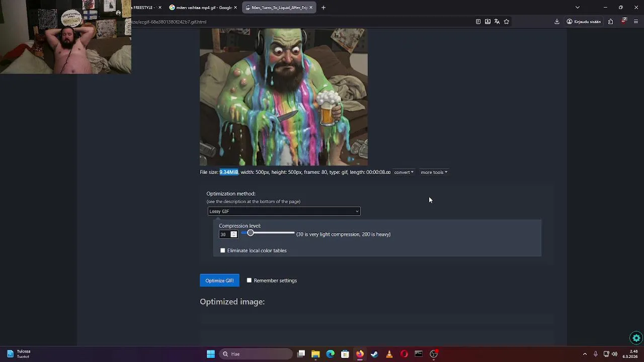This screenshot has width=644, height=362.
Task: Click the save page icon in address bar
Action: (488, 22)
